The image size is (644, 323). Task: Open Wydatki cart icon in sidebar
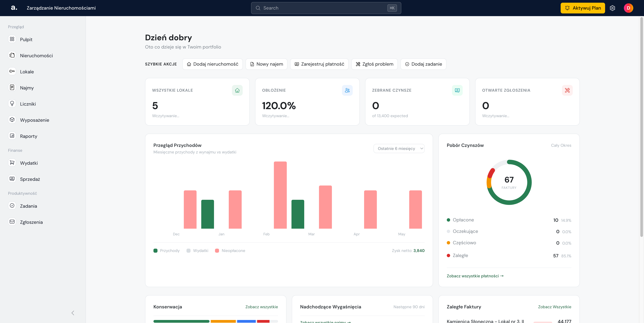click(12, 163)
